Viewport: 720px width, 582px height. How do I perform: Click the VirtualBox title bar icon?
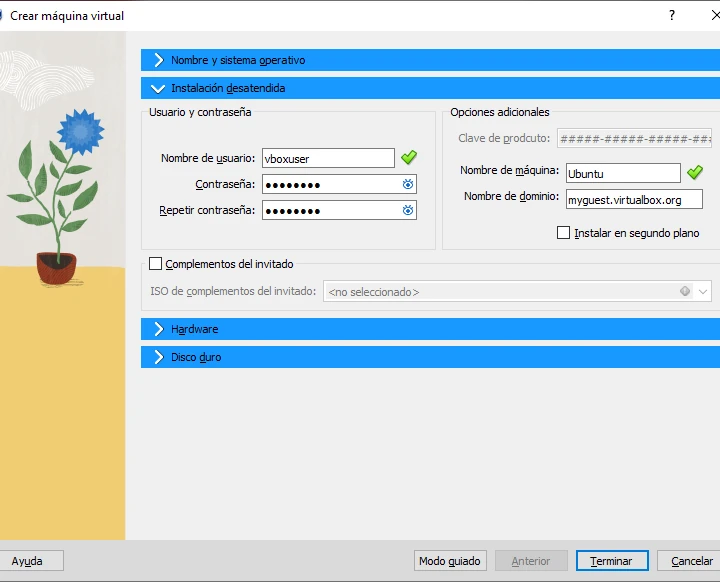[x=1, y=16]
